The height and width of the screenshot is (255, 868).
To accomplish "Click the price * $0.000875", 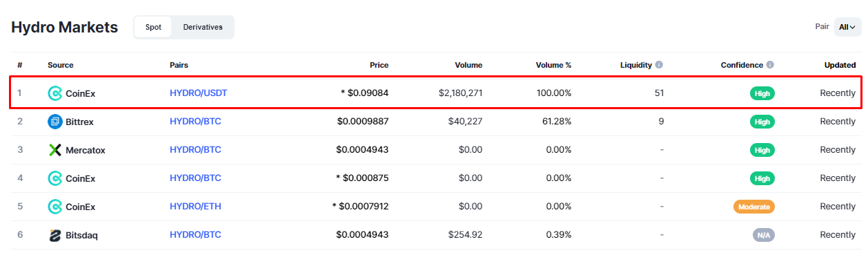I will tap(362, 178).
